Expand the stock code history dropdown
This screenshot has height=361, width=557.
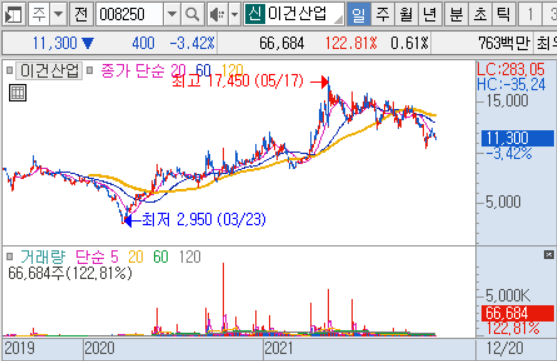tap(172, 15)
